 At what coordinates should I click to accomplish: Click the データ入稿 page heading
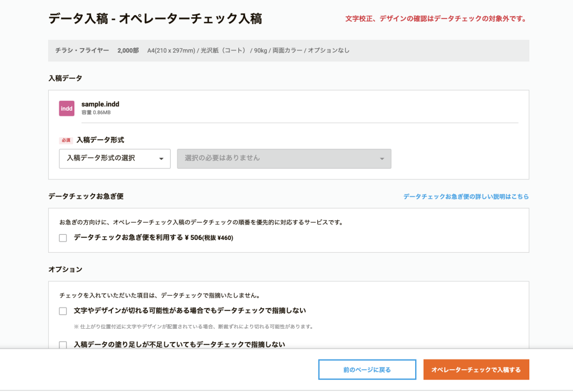[155, 18]
